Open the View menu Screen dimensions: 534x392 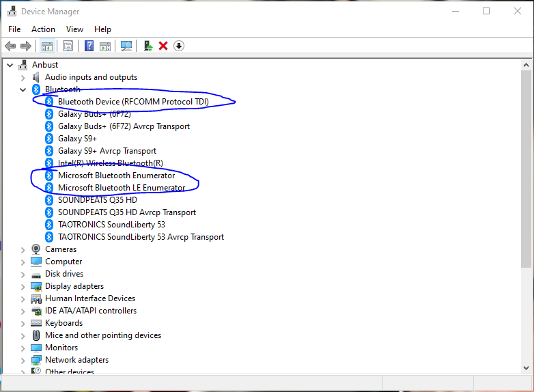[74, 29]
